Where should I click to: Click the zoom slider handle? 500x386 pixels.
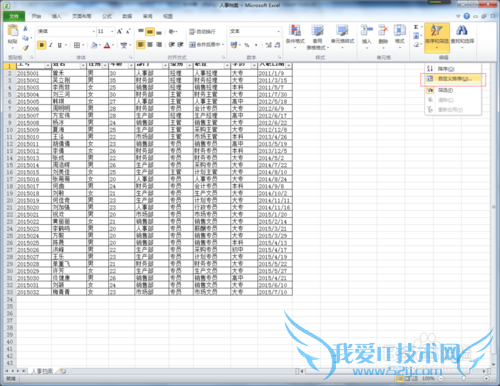tap(463, 378)
